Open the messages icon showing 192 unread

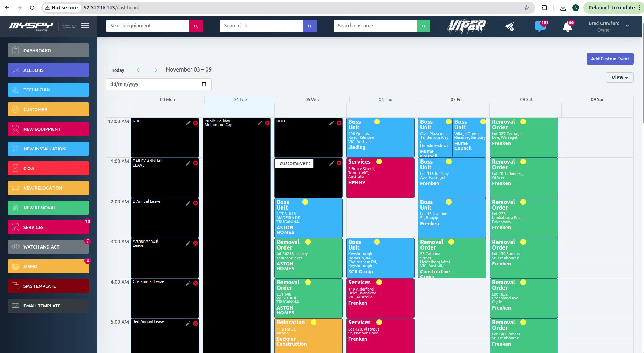tap(540, 27)
